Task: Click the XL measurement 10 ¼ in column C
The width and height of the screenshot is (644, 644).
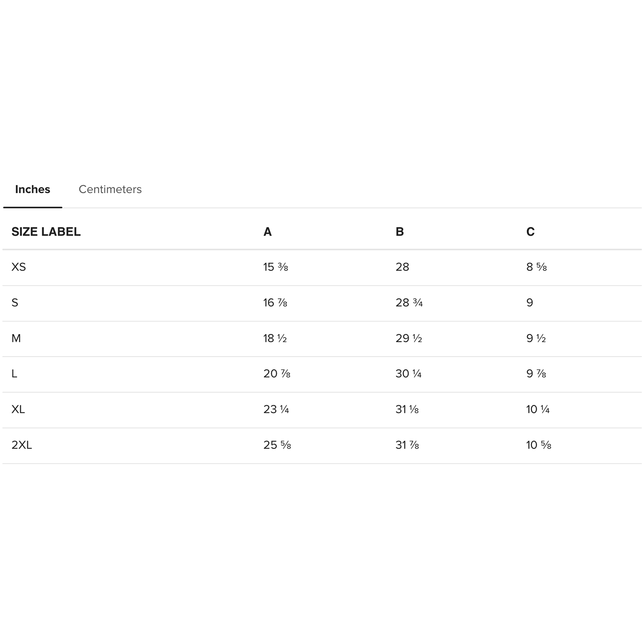Action: (538, 409)
